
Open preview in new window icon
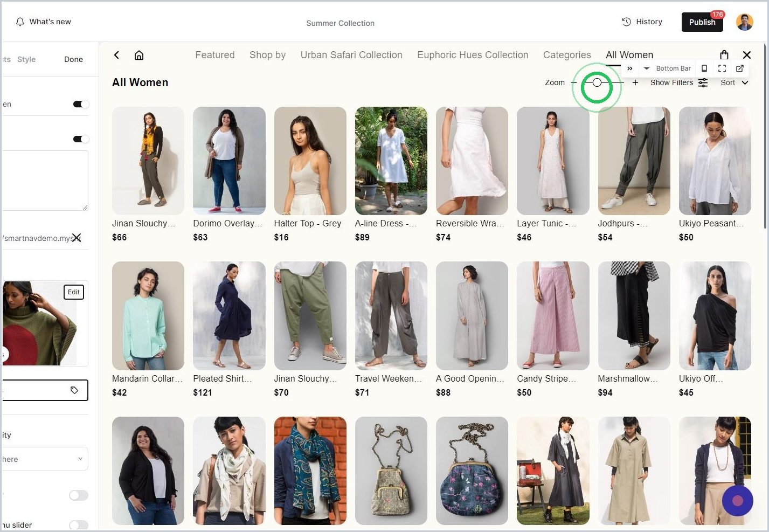tap(740, 68)
